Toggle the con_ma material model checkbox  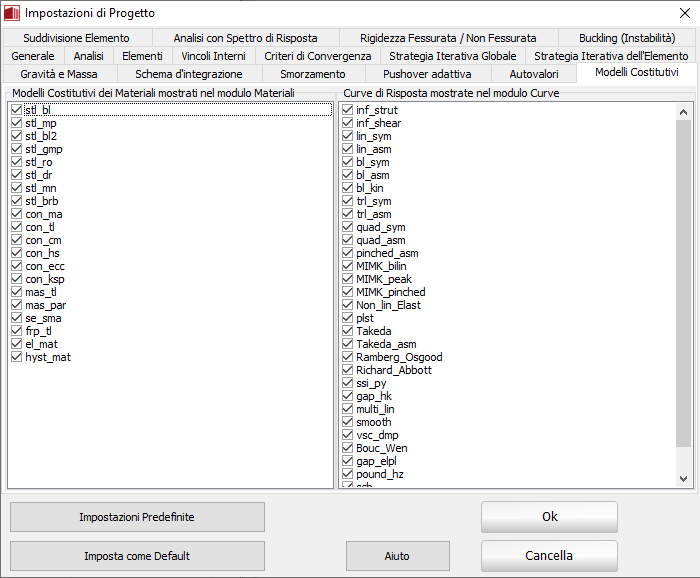[17, 214]
